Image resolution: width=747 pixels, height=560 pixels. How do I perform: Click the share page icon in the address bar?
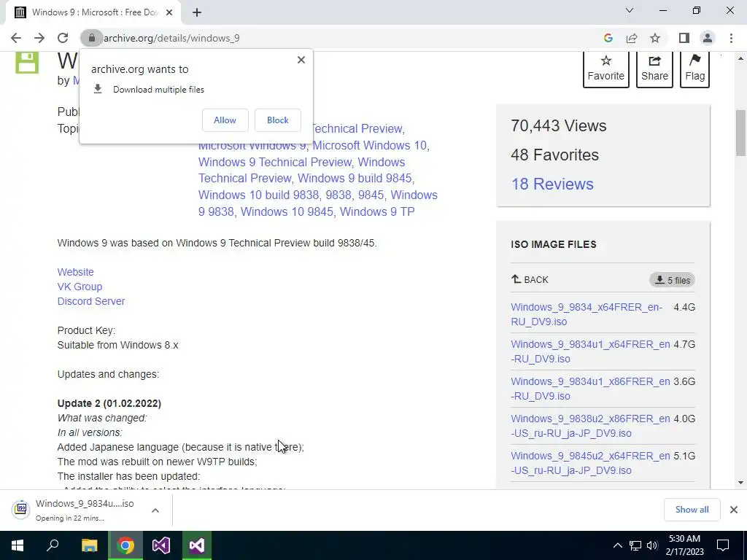pyautogui.click(x=632, y=38)
